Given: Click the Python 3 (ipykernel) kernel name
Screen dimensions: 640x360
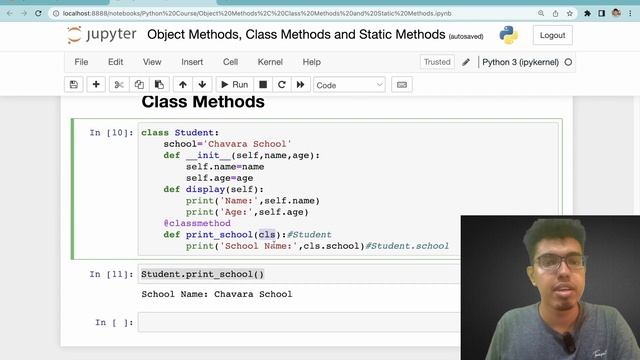Looking at the screenshot, I should pos(520,62).
